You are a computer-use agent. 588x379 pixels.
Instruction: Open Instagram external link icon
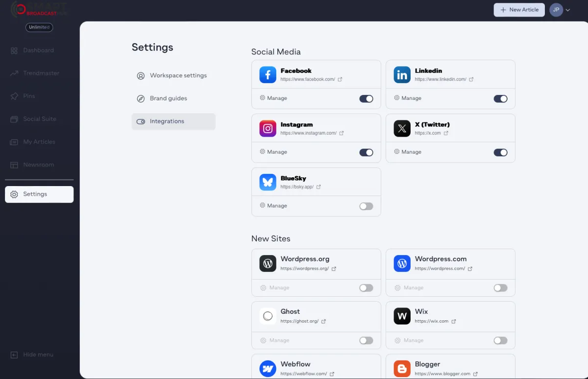[x=342, y=133]
